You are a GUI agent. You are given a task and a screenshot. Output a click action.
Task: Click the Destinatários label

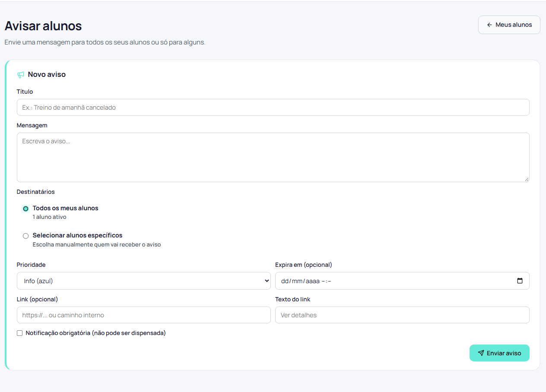(36, 192)
